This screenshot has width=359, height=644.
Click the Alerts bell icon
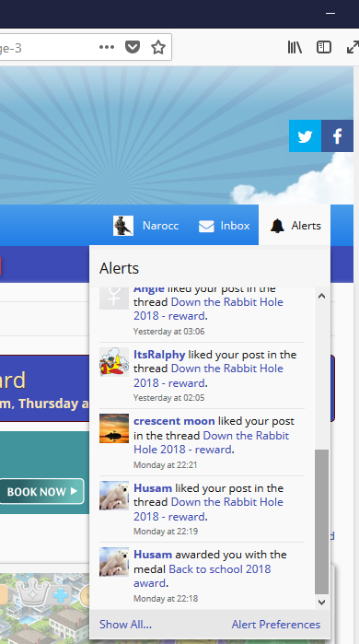(x=277, y=226)
